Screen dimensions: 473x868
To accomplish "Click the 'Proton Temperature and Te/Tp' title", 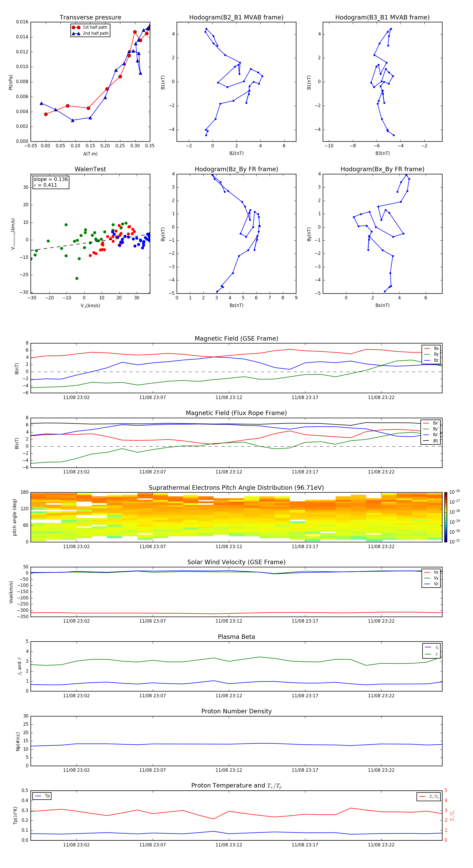I will [x=236, y=786].
